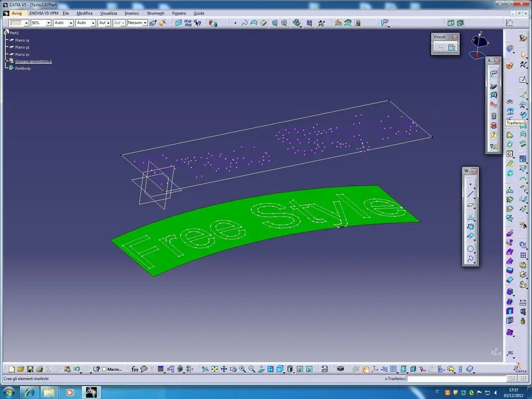The image size is (532, 399).
Task: Click the Select arrow tool in right toolbar
Action: pos(523,54)
